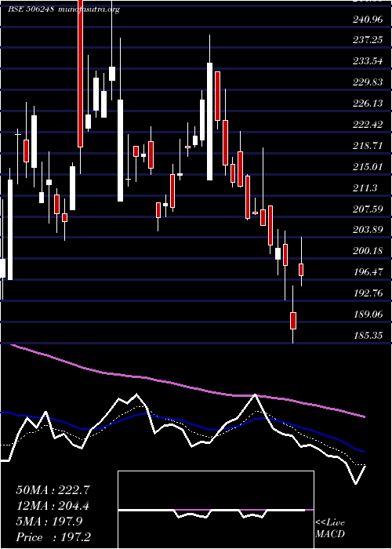Click the 200.18 price axis label

click(x=368, y=251)
